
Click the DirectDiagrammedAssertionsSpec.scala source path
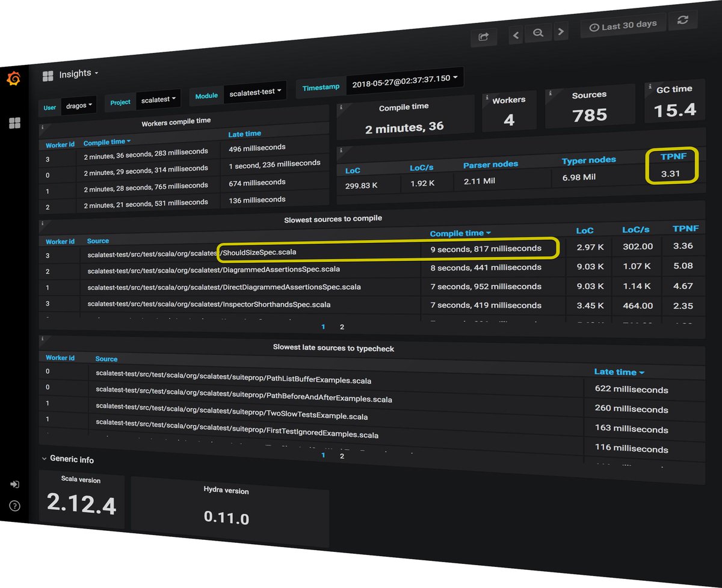pos(224,287)
